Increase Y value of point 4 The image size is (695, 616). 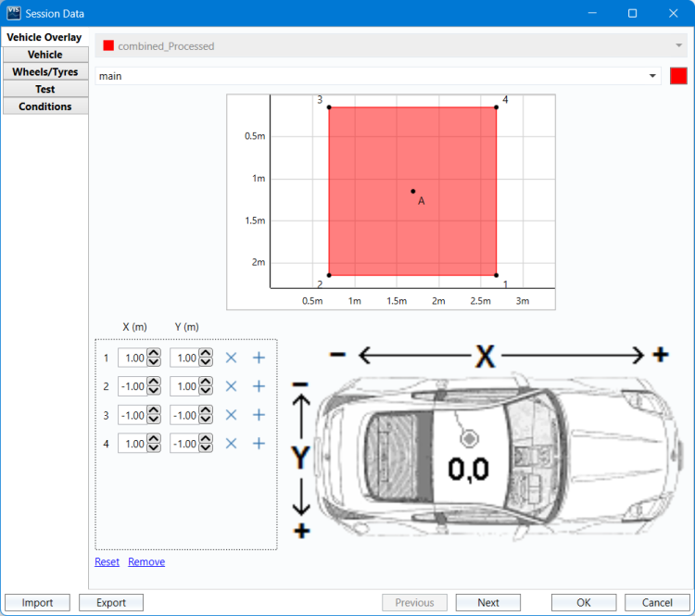206,439
